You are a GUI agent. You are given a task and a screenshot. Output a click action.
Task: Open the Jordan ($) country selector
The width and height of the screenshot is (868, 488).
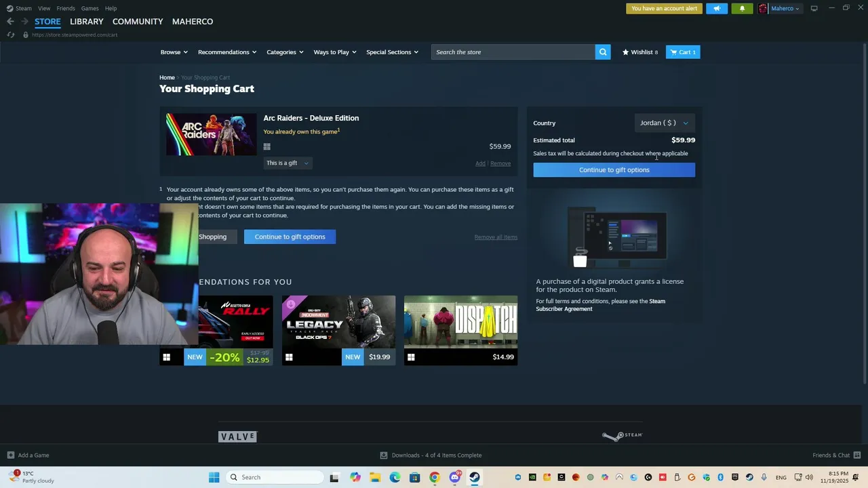[x=665, y=123]
